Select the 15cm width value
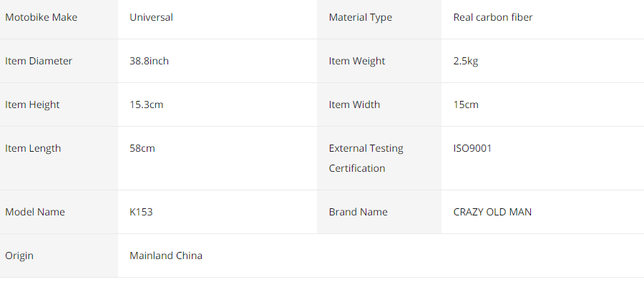 pos(466,104)
